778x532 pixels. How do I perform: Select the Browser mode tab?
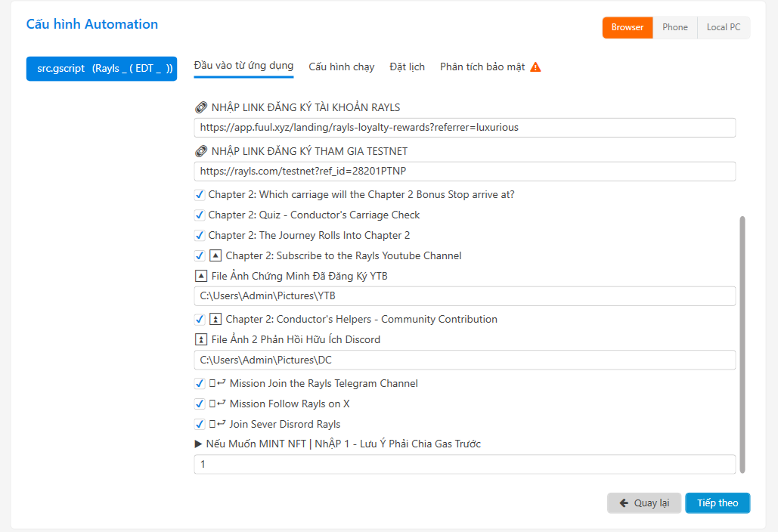point(628,27)
